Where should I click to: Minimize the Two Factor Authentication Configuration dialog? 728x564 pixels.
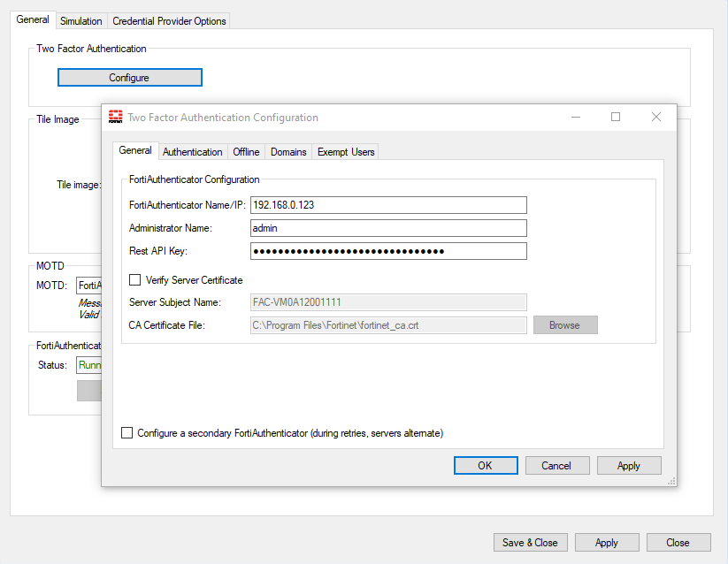click(576, 117)
